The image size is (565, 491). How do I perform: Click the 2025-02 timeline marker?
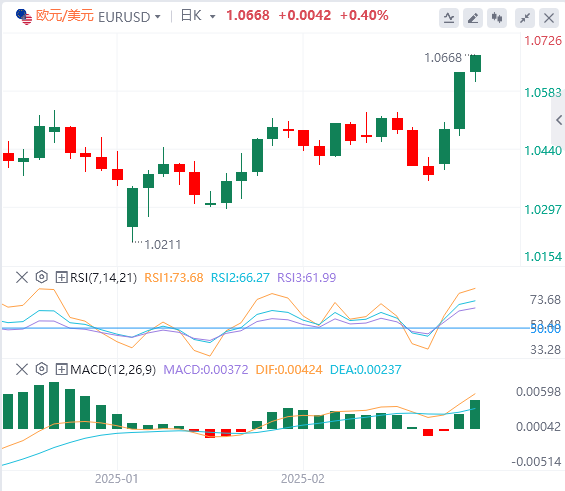303,479
